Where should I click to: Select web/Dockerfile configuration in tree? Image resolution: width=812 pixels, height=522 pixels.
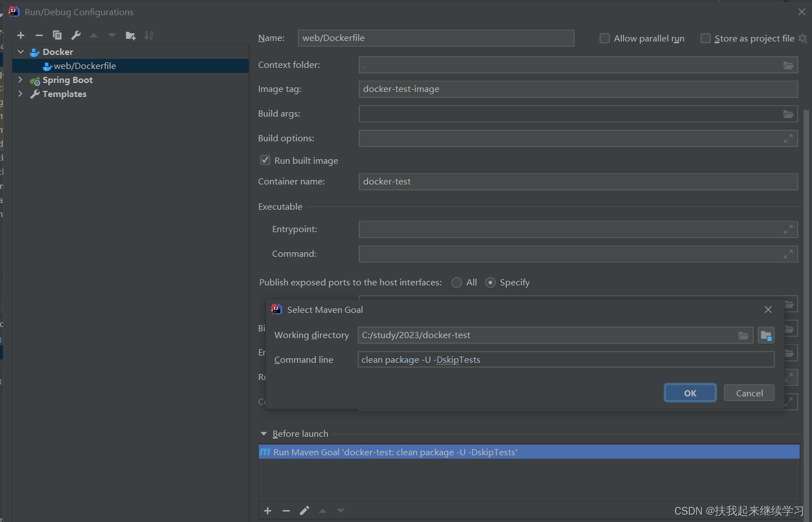(130, 66)
